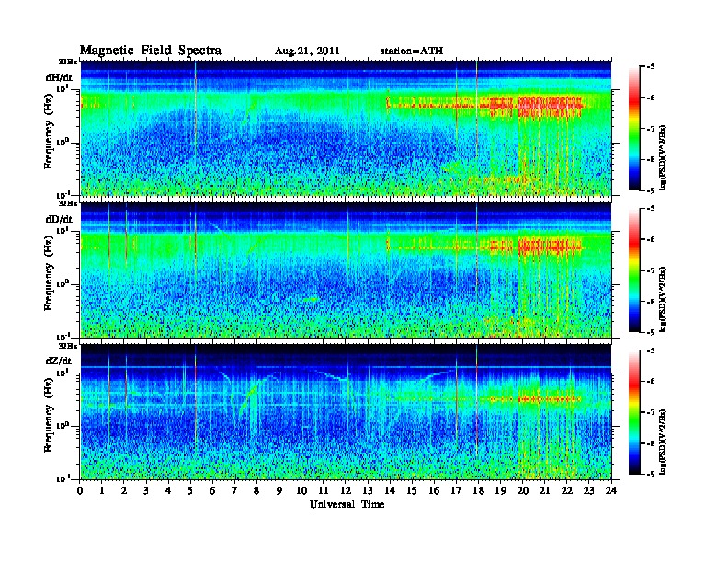Click the color bar beside the dD/dt panel
Viewport: 728px width, 563px height.
[634, 270]
